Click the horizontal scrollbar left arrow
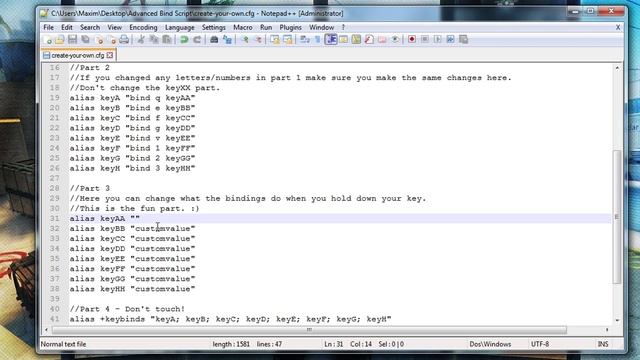Screen dimensions: 640x360 46,329
